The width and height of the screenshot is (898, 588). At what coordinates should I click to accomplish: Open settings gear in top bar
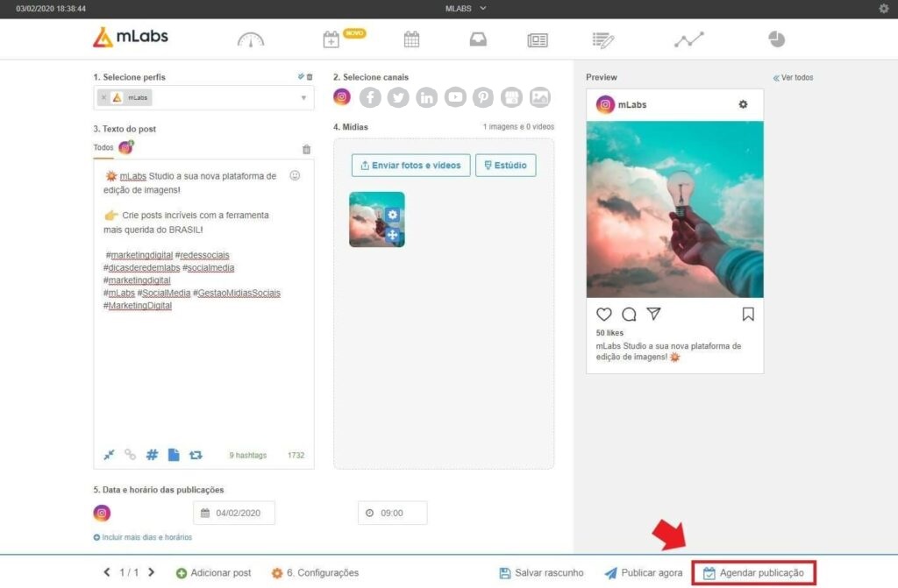point(884,9)
